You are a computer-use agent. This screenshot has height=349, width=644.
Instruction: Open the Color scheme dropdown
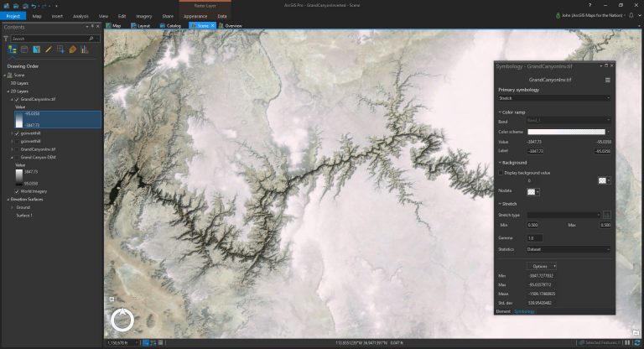(569, 132)
